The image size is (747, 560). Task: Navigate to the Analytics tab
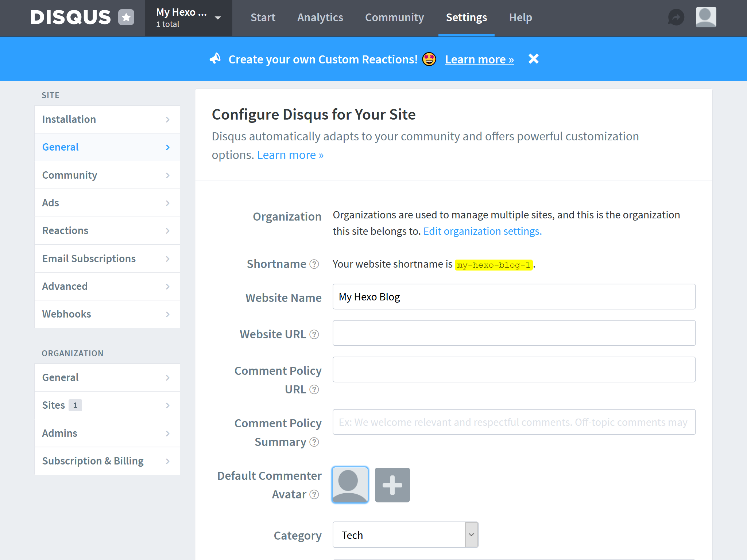pos(321,17)
